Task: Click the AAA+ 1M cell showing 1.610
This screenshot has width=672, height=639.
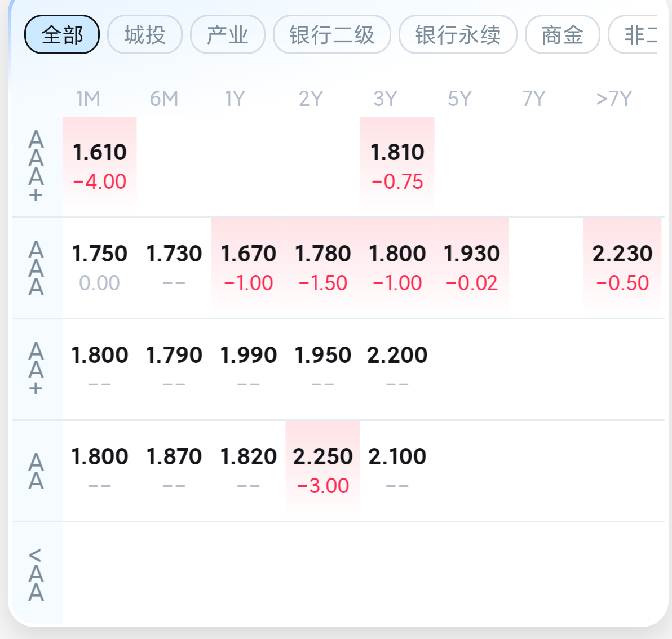Action: (x=99, y=166)
